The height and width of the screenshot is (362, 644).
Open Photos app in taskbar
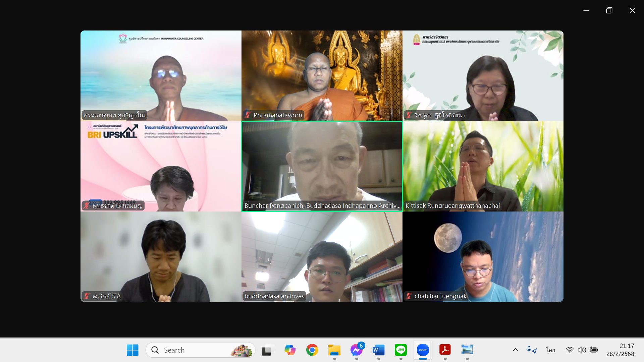click(x=467, y=350)
